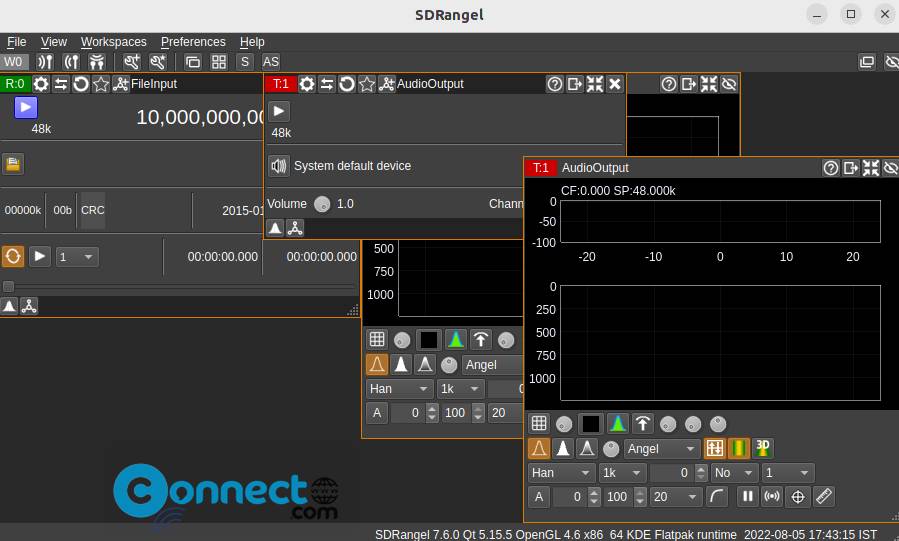This screenshot has width=899, height=541.
Task: Shrink the AudioOutput device window
Action: (595, 84)
